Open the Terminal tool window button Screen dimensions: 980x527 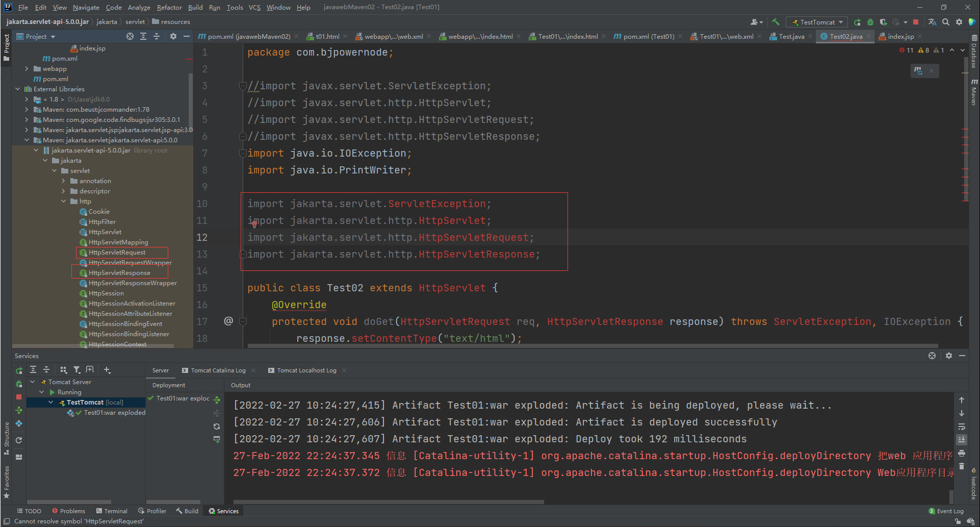click(x=112, y=511)
